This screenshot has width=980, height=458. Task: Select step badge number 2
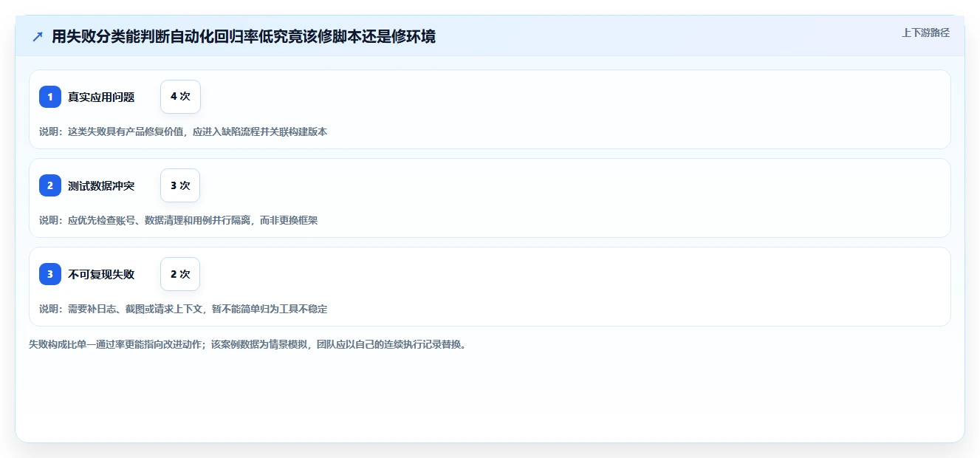click(x=50, y=185)
